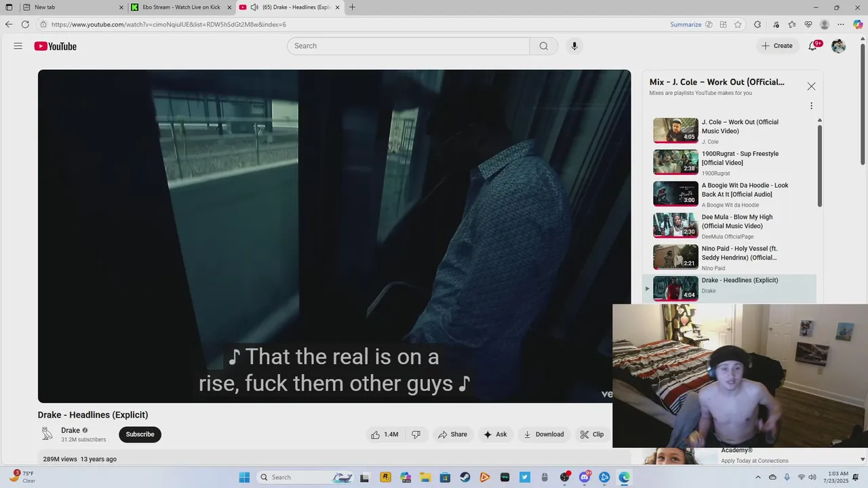Open browser essentials heart icon
The image size is (868, 488).
808,24
